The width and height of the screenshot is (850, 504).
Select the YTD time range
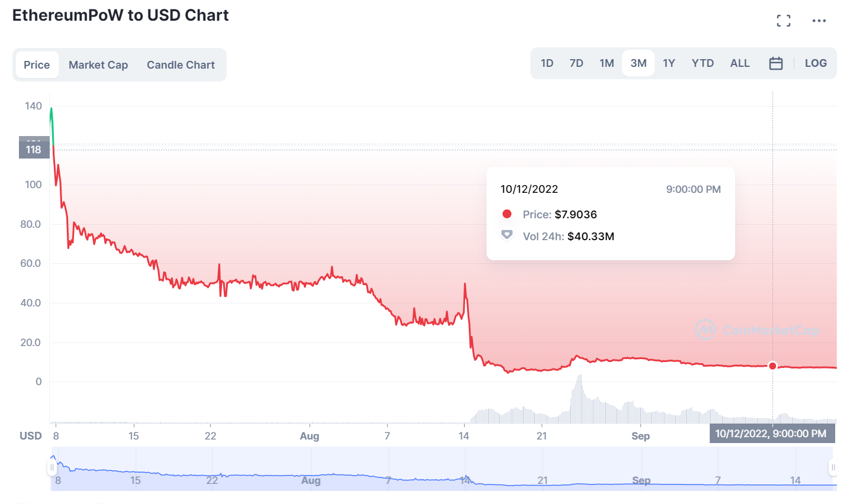[703, 63]
